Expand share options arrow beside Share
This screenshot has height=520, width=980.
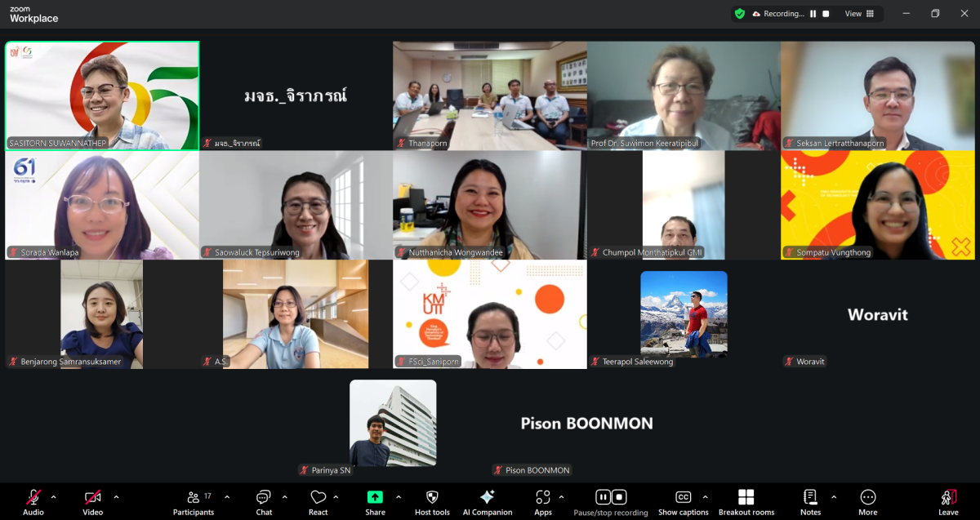pyautogui.click(x=399, y=497)
